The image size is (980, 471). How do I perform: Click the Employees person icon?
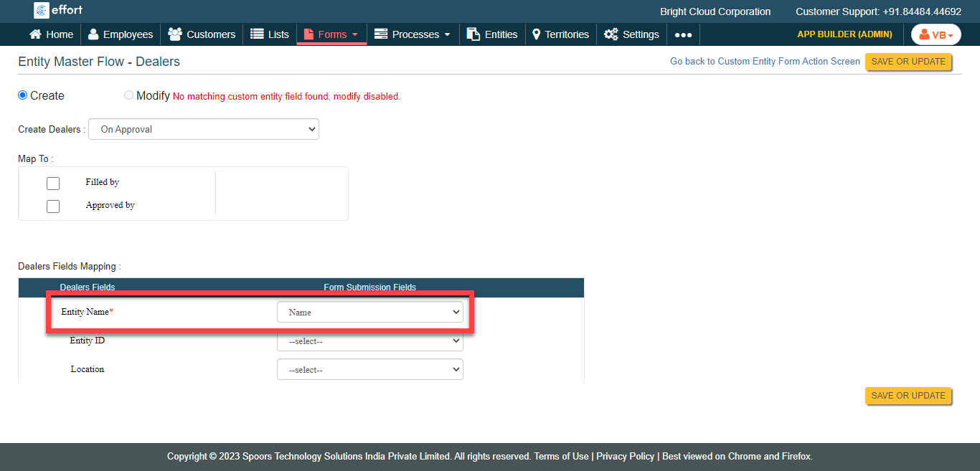(93, 34)
